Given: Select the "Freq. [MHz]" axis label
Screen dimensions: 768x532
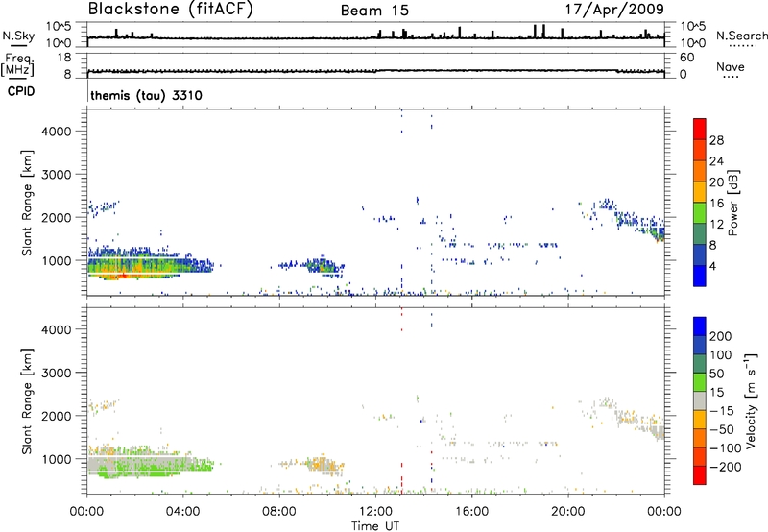Looking at the screenshot, I should tap(17, 65).
